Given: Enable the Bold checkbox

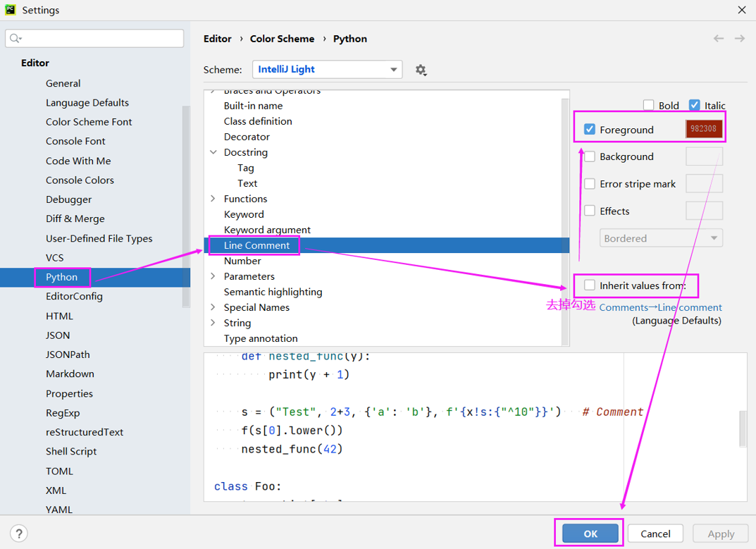Looking at the screenshot, I should click(648, 106).
